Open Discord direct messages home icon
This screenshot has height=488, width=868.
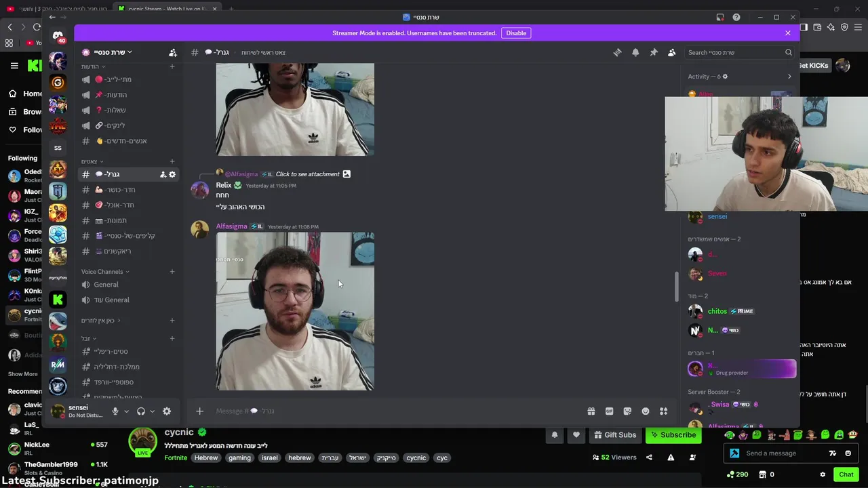pos(58,36)
